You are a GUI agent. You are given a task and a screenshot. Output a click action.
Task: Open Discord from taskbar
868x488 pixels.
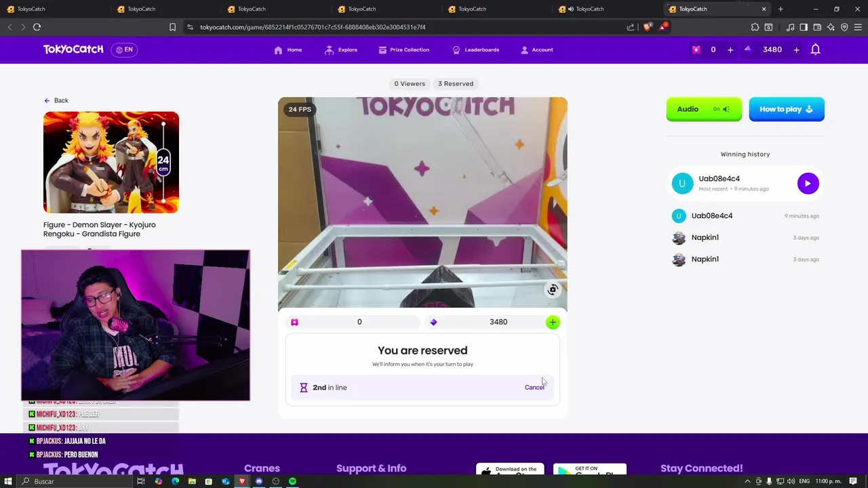(x=259, y=481)
